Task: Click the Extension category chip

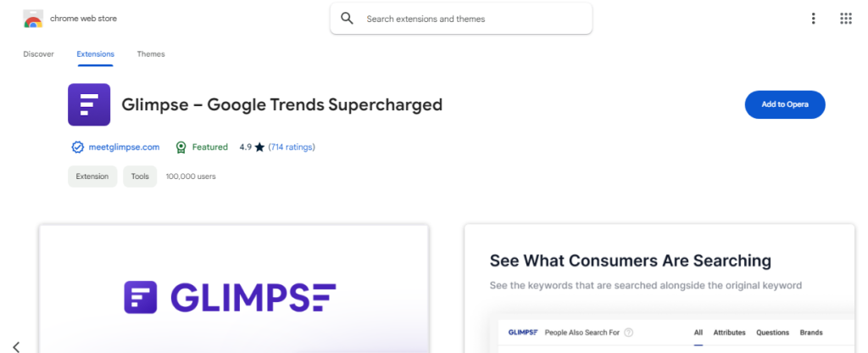Action: pos(92,176)
